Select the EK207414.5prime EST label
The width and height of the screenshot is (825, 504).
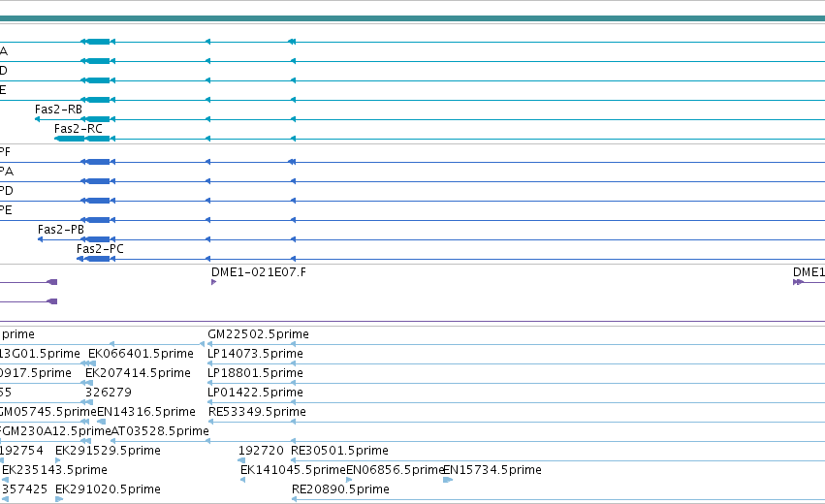(x=138, y=373)
